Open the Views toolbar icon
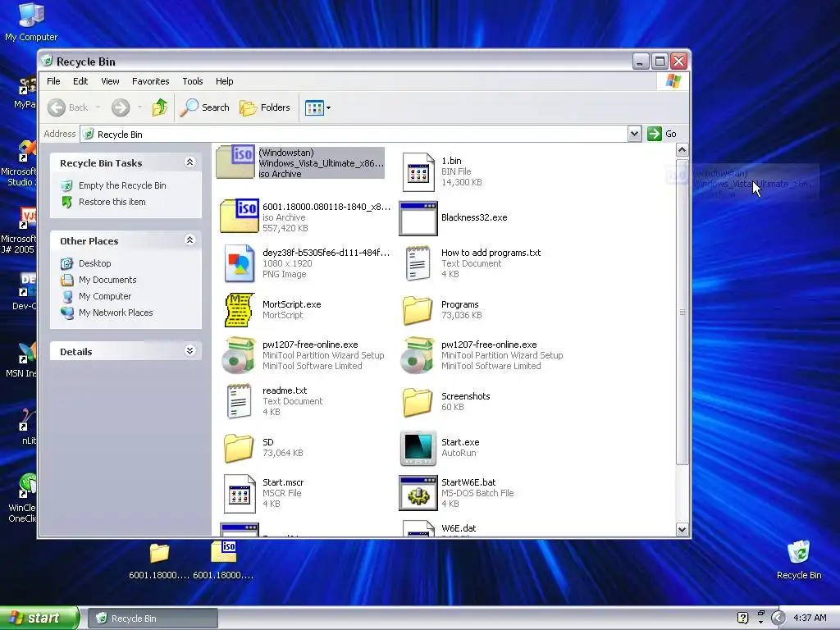 coord(314,107)
